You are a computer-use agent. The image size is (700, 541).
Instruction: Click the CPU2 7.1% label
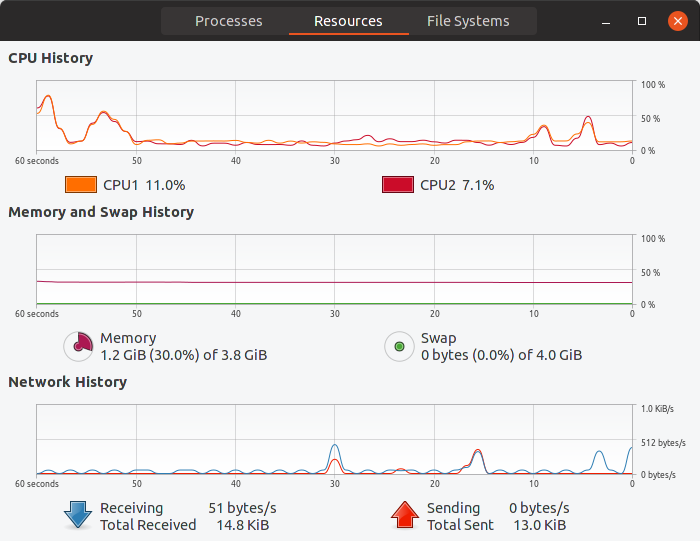457,185
